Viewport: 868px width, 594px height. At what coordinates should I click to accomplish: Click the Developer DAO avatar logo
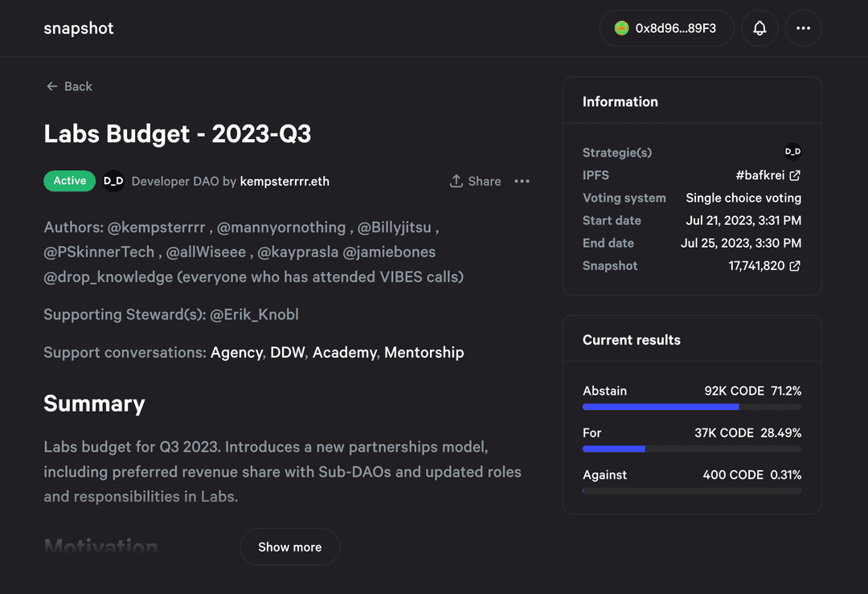(x=113, y=181)
